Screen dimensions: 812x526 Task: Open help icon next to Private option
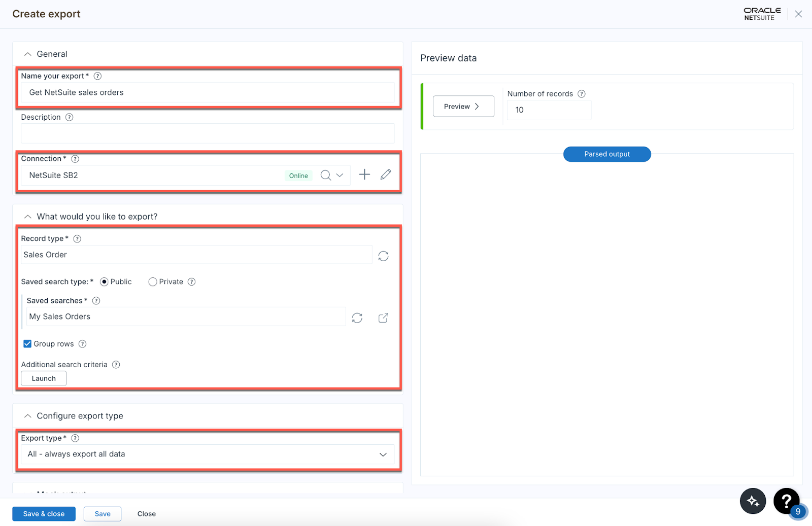(191, 282)
